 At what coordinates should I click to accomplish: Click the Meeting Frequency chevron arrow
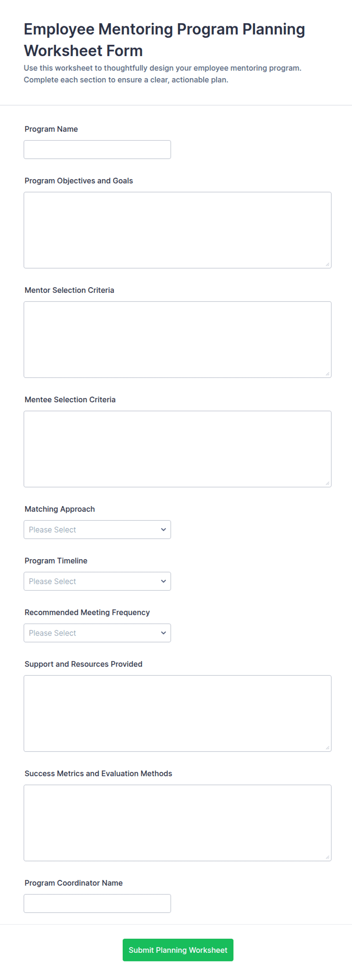pyautogui.click(x=164, y=633)
